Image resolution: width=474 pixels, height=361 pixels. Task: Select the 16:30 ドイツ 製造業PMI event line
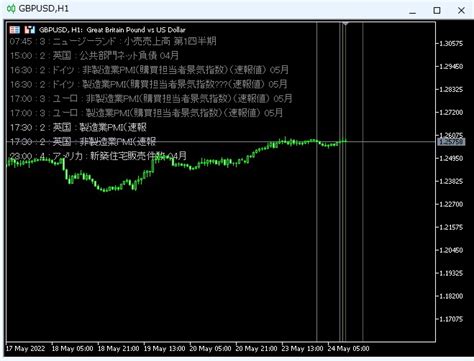[x=148, y=84]
